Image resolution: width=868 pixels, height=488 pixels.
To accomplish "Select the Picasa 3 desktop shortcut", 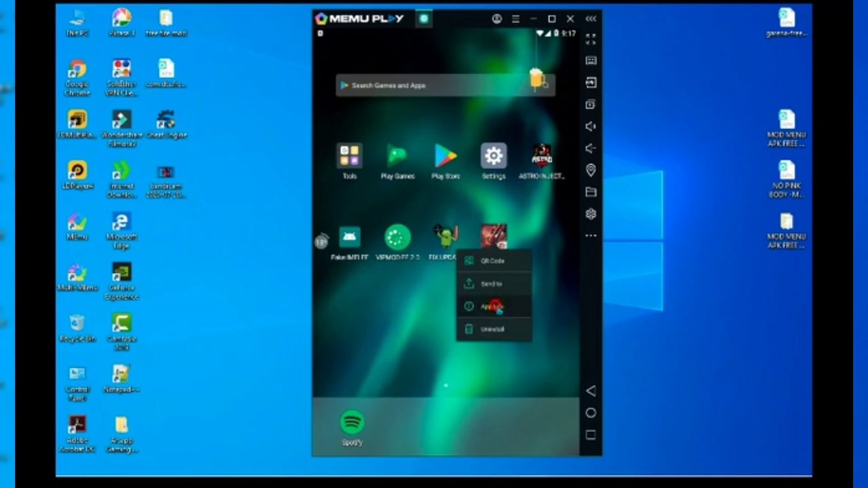I will [122, 23].
